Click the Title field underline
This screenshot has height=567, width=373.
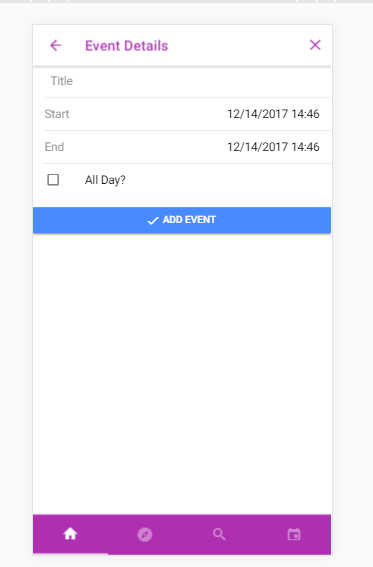187,97
